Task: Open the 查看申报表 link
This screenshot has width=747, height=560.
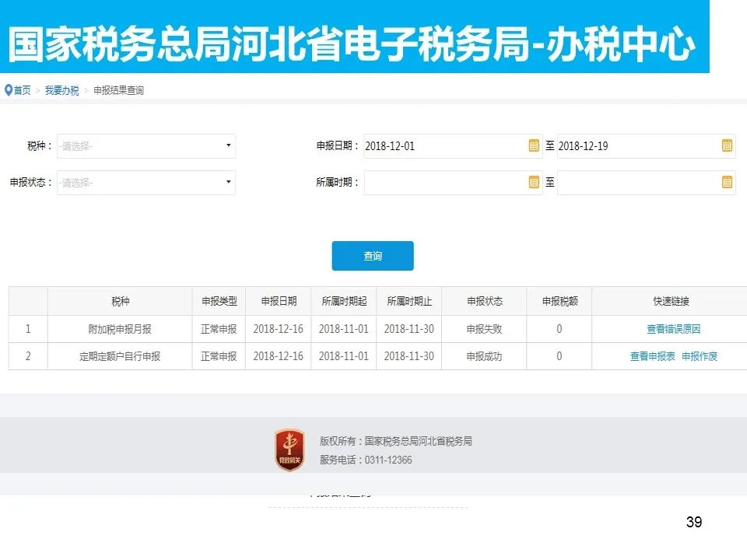Action: [x=652, y=356]
